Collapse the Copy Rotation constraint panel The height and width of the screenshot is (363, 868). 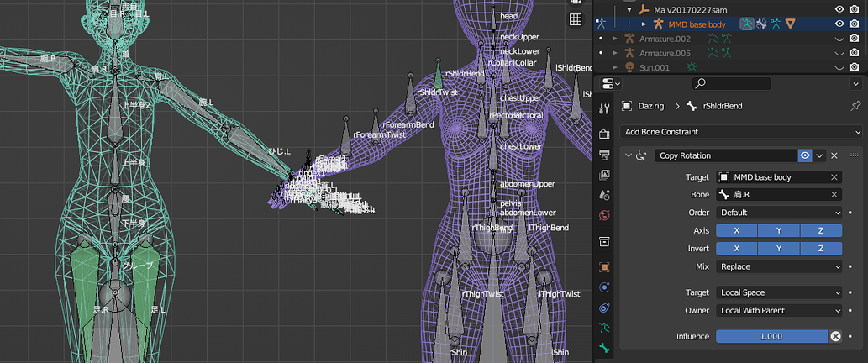coord(628,156)
